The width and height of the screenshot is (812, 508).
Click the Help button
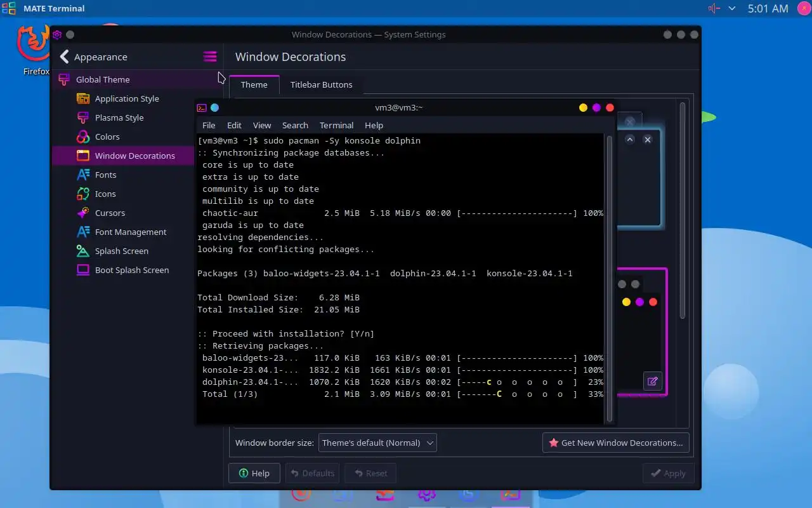254,473
